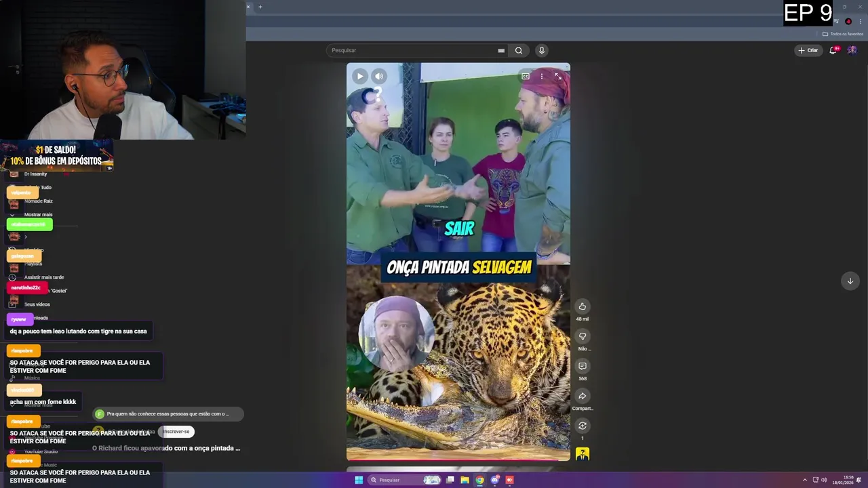Play the YouTube Short video

tap(360, 77)
